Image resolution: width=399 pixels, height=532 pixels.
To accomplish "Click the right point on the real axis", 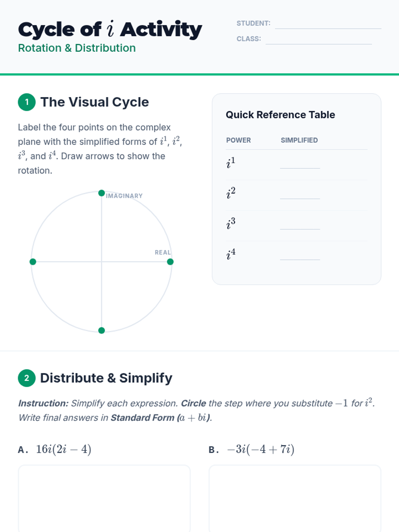I will [170, 262].
